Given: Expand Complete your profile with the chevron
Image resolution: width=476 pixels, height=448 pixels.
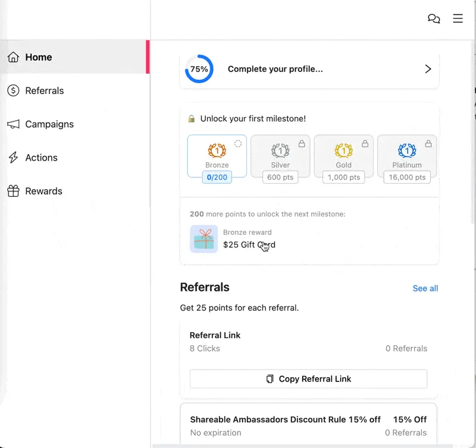Looking at the screenshot, I should (x=428, y=69).
